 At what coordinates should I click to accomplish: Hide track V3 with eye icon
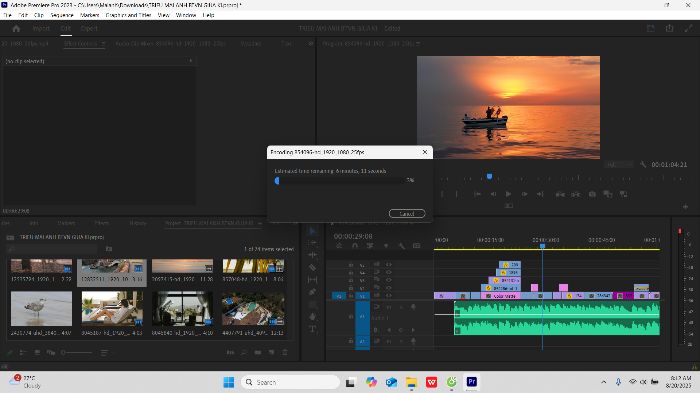pyautogui.click(x=388, y=280)
